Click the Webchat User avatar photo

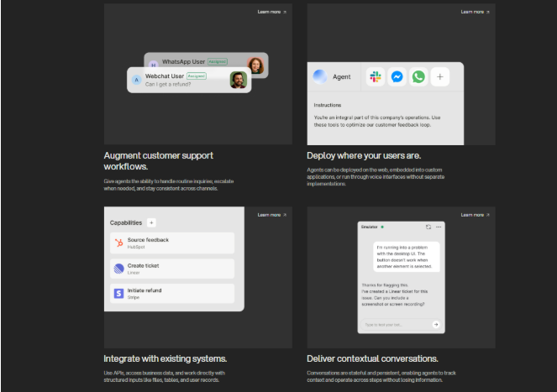click(238, 80)
